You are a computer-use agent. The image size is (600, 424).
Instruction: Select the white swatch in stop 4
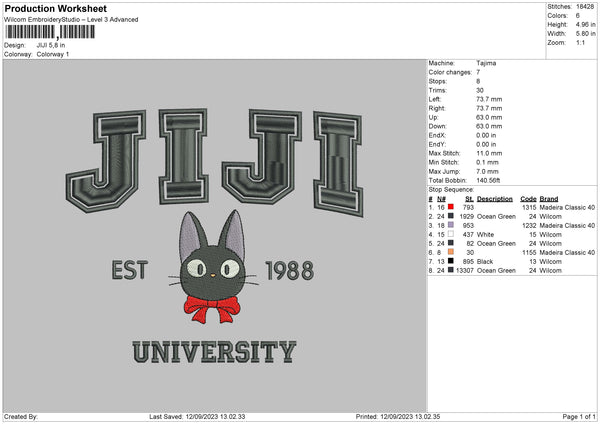451,234
